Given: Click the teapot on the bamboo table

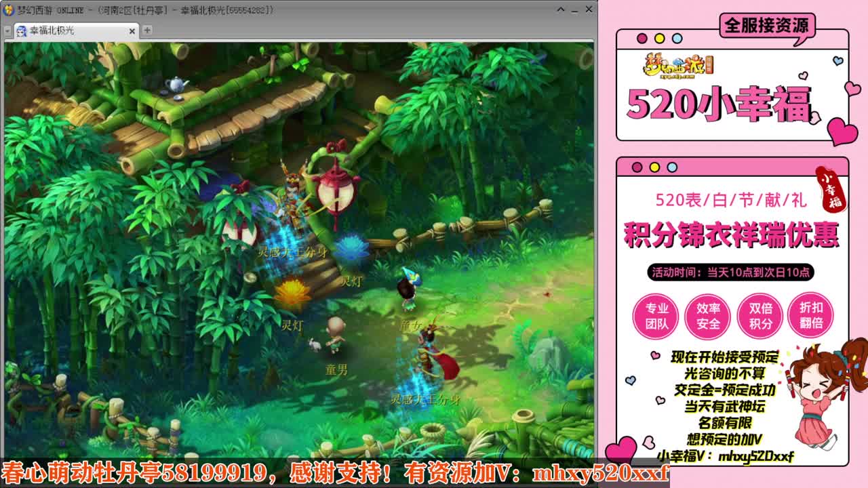Looking at the screenshot, I should pyautogui.click(x=177, y=85).
